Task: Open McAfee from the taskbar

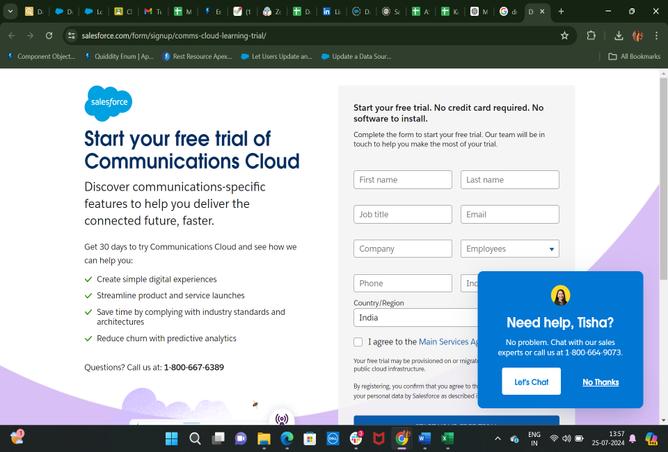Action: [x=378, y=438]
